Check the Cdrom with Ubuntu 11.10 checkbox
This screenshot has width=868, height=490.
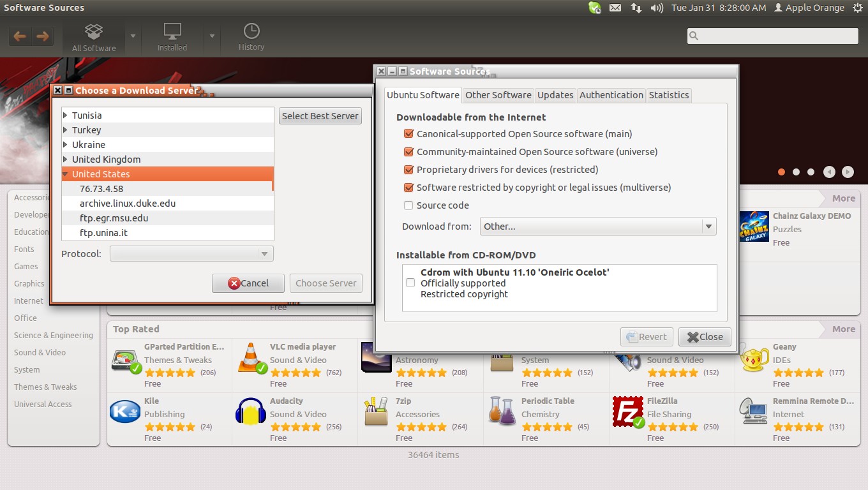(x=410, y=283)
